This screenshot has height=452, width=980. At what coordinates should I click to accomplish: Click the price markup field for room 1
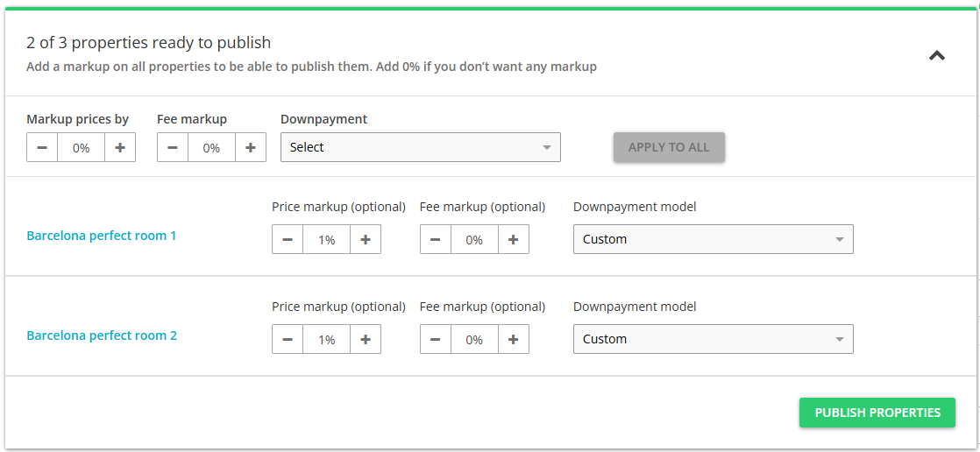pos(326,239)
